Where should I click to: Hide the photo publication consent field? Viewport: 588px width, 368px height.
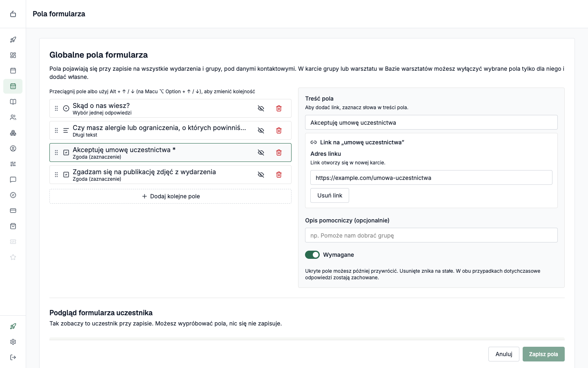tap(261, 175)
